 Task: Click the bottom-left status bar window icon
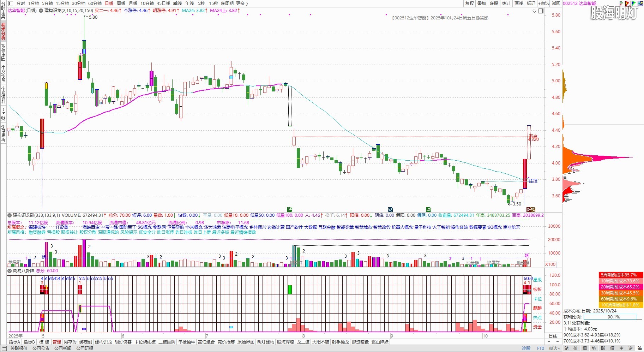click(x=4, y=348)
